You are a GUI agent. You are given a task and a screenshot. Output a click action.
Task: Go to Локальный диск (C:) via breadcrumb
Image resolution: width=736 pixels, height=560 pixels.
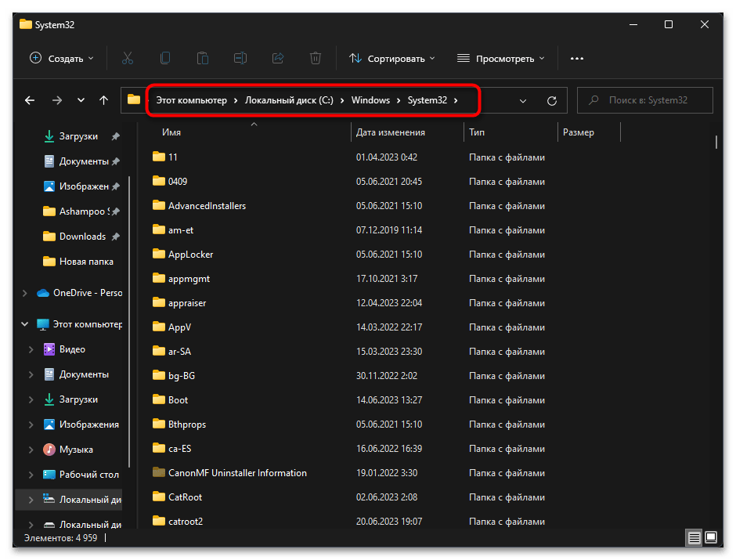click(292, 100)
